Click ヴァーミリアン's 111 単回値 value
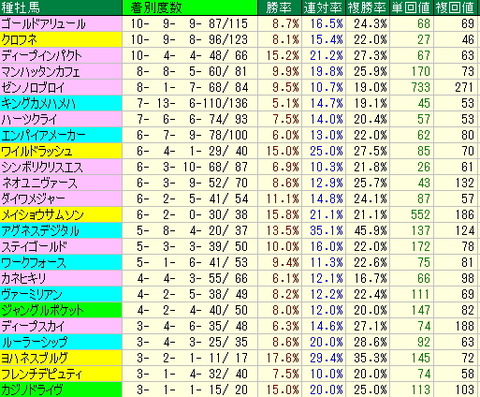This screenshot has width=480, height=397. click(x=421, y=295)
